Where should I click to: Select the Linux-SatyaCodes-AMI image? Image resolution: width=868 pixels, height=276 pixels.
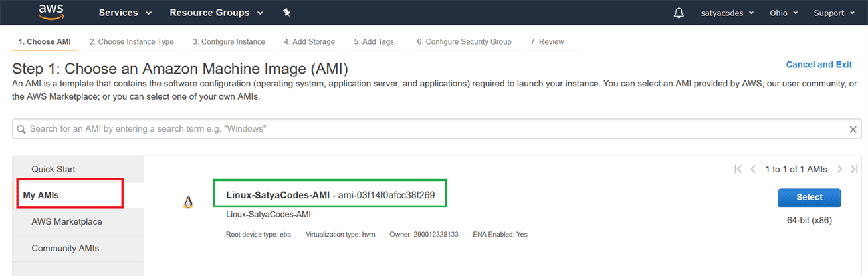(809, 197)
